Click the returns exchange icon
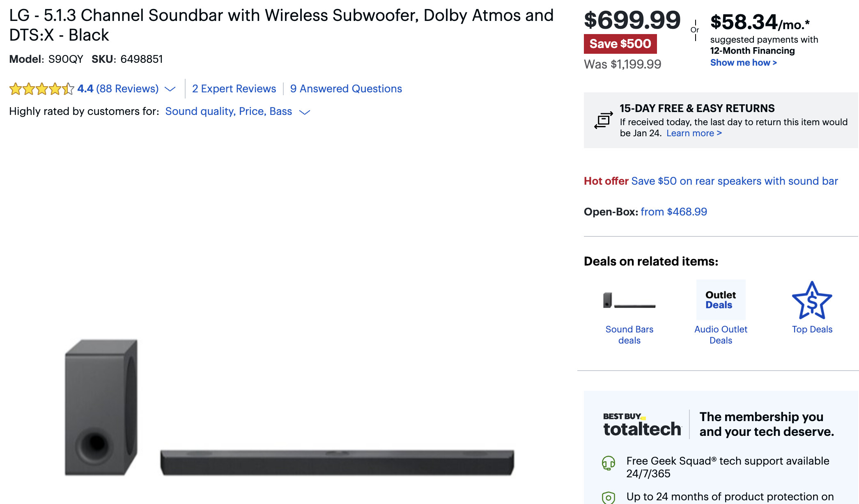The height and width of the screenshot is (504, 859). 603,120
